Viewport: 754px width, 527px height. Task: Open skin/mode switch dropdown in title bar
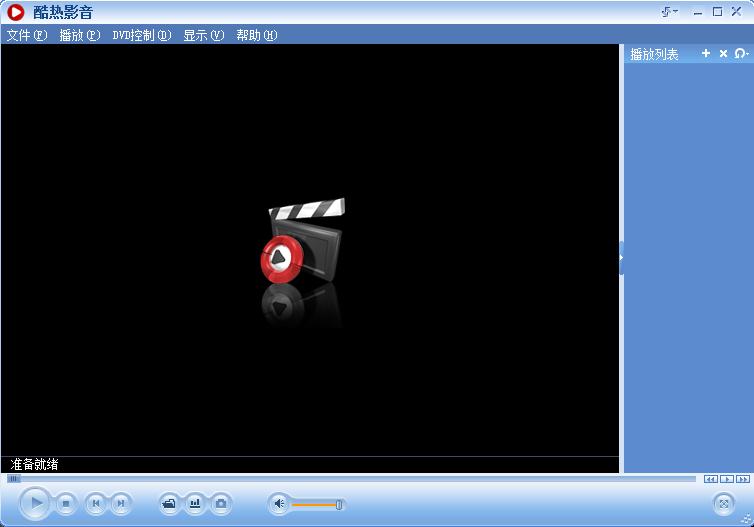(x=669, y=12)
